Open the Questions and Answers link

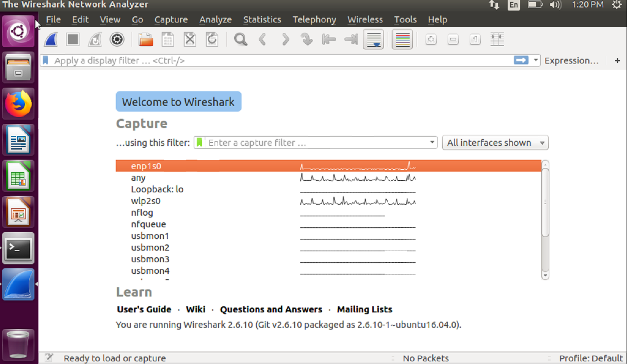tap(271, 309)
